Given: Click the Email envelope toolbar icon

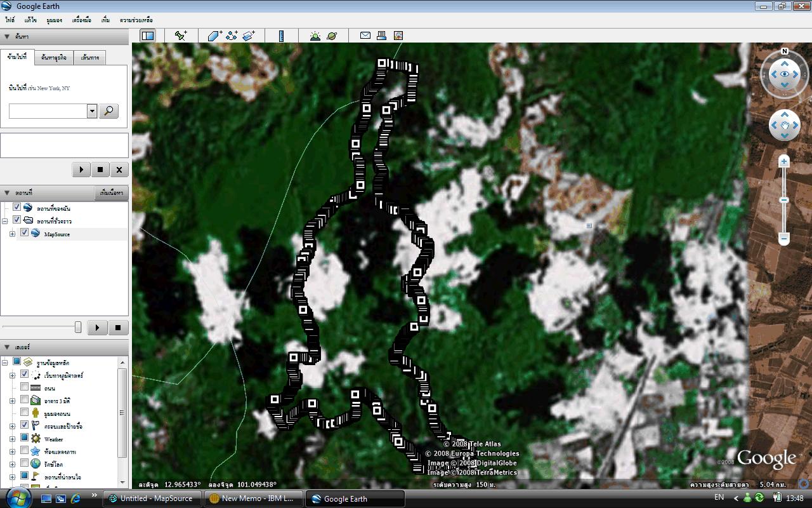Looking at the screenshot, I should point(365,36).
